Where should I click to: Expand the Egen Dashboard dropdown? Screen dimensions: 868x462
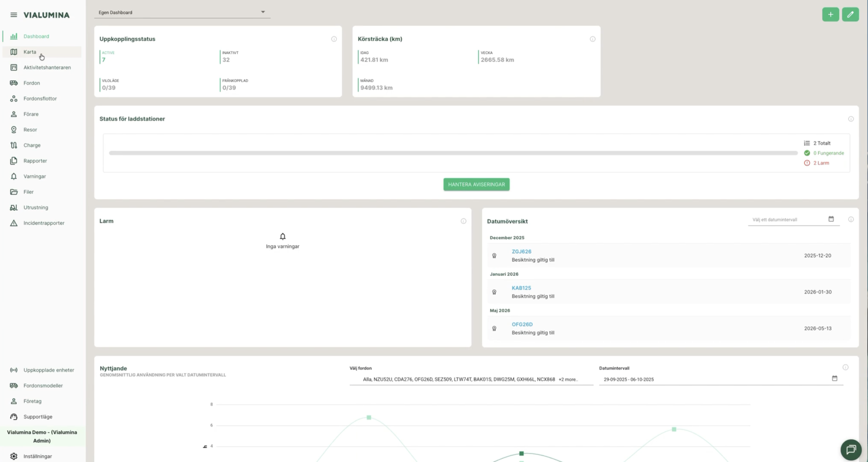tap(182, 13)
